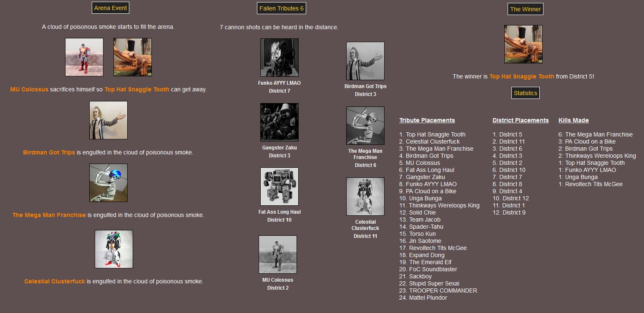Screen dimensions: 644x313
Task: Click the Tribute Placements heading
Action: pos(427,120)
